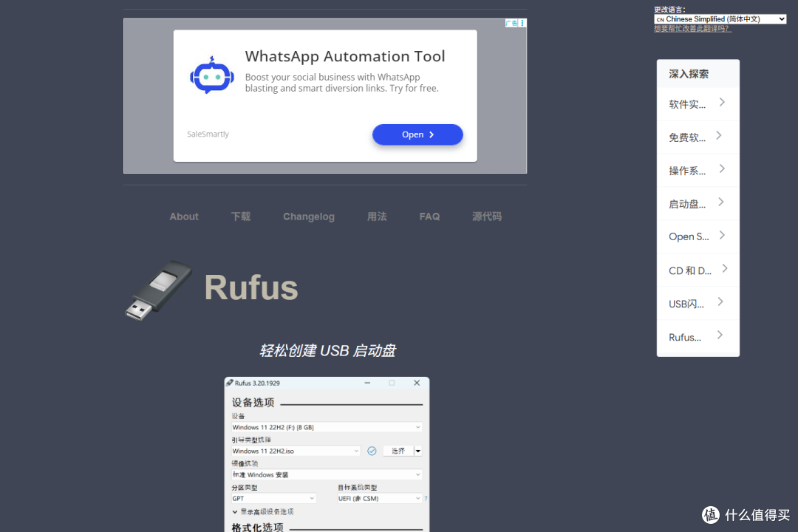
Task: Minimize the Rufus 3.20.1929 window
Action: coord(367,383)
